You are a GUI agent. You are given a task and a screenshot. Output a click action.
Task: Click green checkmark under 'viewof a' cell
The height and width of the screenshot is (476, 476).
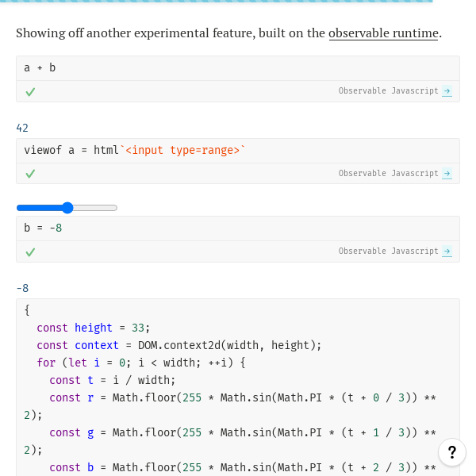coord(30,174)
